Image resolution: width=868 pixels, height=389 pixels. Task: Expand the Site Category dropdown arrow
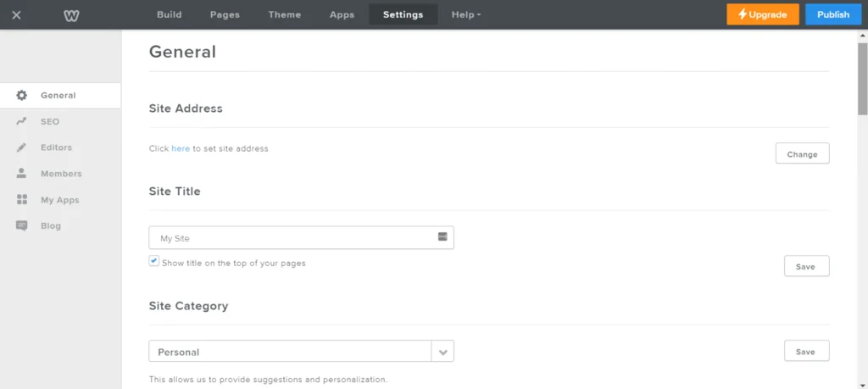coord(442,352)
